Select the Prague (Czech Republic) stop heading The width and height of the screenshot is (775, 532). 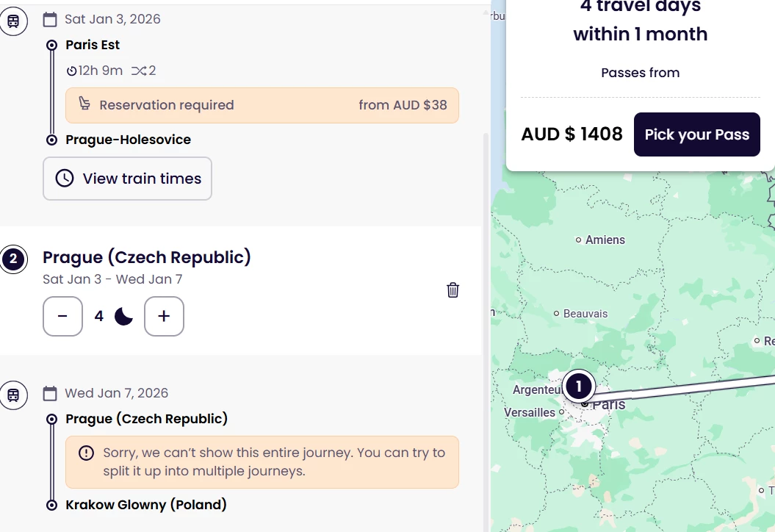pyautogui.click(x=147, y=257)
